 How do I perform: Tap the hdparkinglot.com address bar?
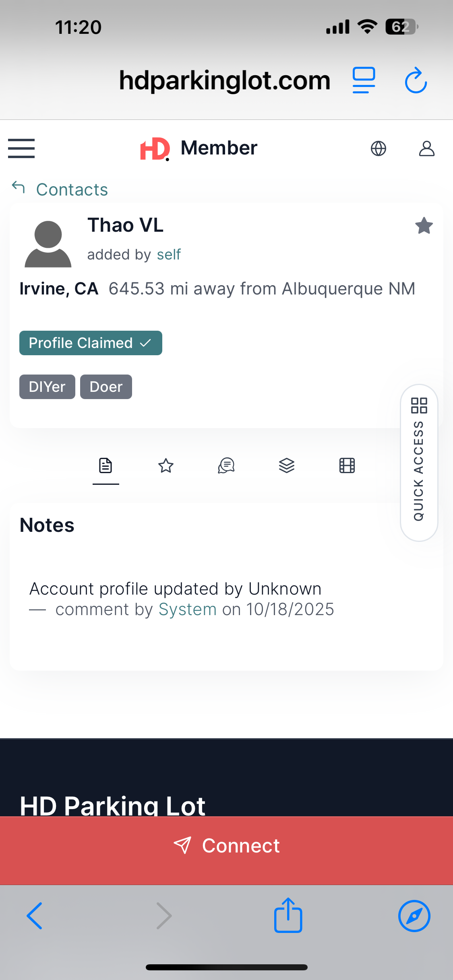[224, 80]
